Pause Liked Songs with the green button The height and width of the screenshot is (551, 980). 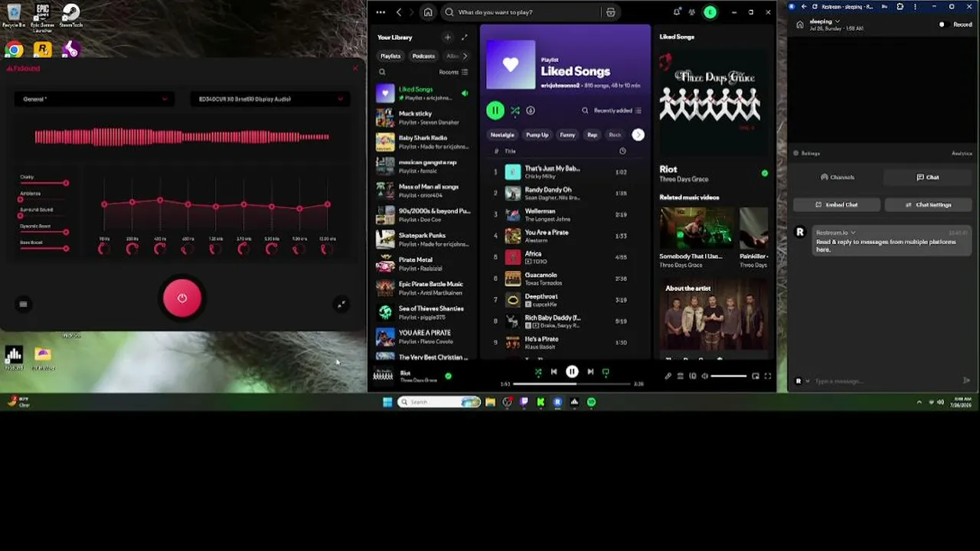click(495, 111)
